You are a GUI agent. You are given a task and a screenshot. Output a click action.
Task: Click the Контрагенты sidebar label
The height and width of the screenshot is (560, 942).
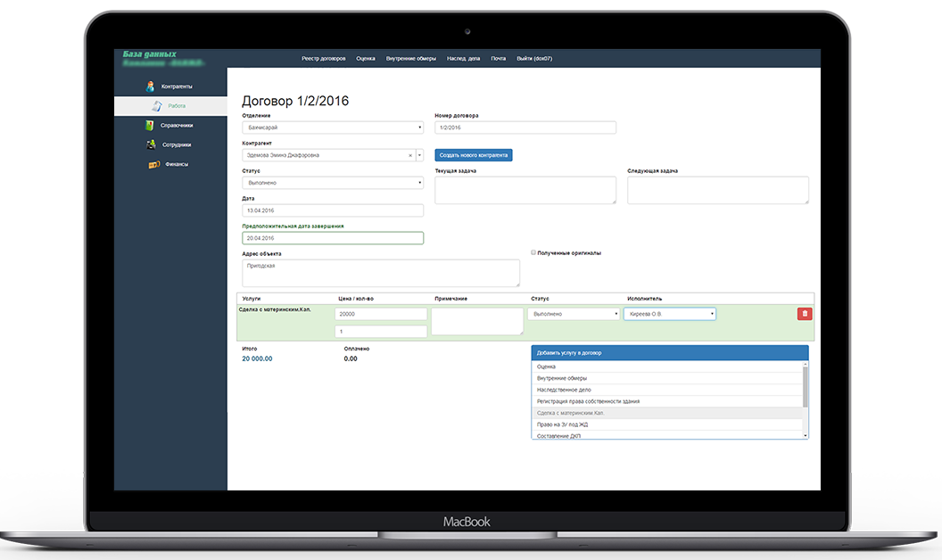177,86
